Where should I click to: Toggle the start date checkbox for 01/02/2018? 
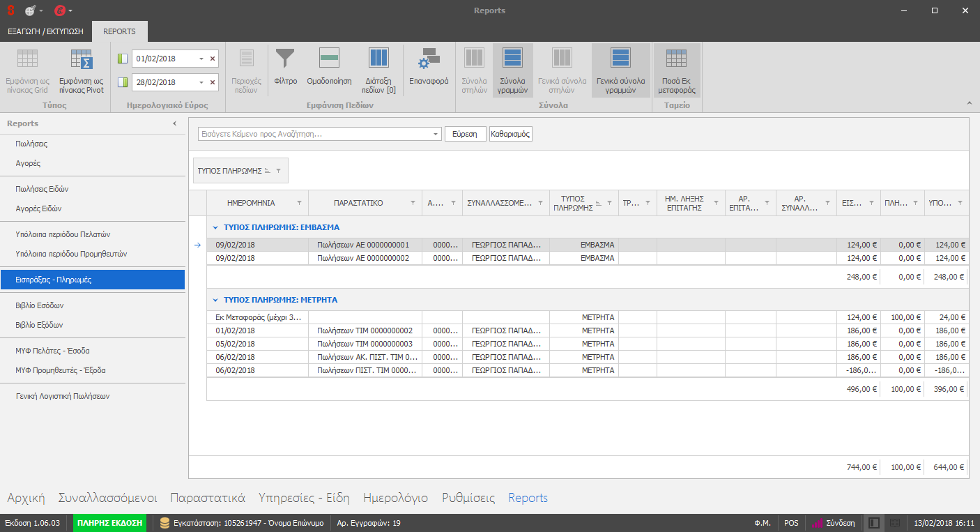[123, 59]
